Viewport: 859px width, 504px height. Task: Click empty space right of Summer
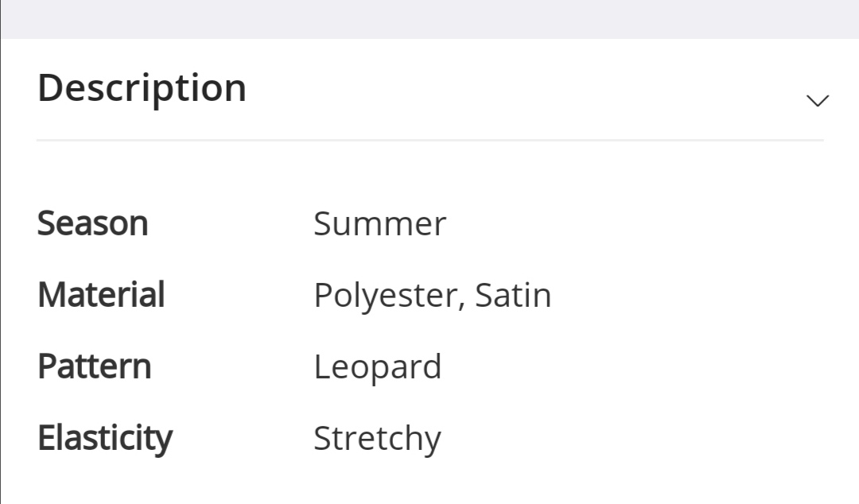pos(636,223)
